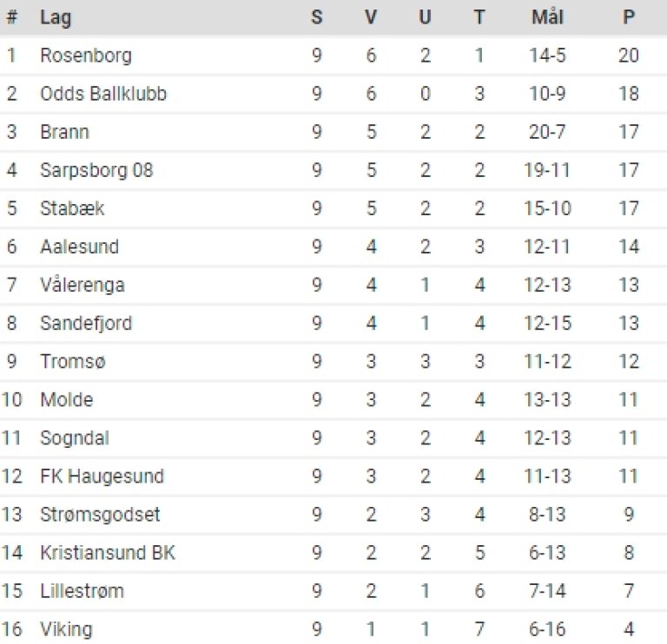
Task: Select Sandefjord from the table
Action: (86, 323)
